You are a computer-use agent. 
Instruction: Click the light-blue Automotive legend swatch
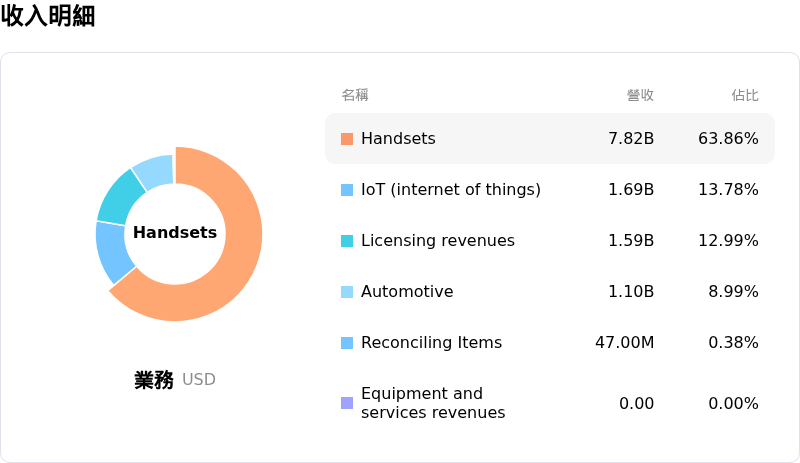click(347, 292)
